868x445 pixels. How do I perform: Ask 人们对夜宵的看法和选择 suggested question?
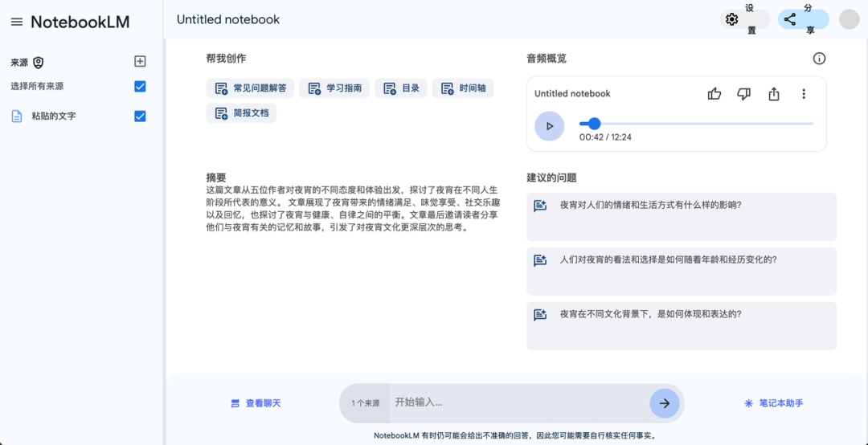[x=682, y=271]
